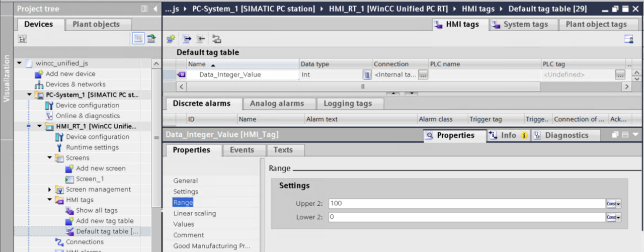Image resolution: width=644 pixels, height=252 pixels.
Task: Click the PLC tag browse button
Action: pyautogui.click(x=620, y=75)
